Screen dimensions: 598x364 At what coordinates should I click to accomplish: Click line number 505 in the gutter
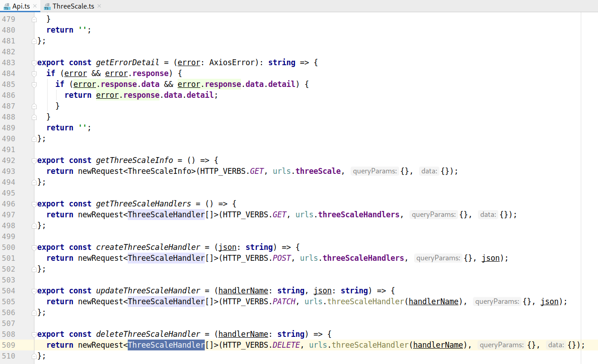pos(9,302)
